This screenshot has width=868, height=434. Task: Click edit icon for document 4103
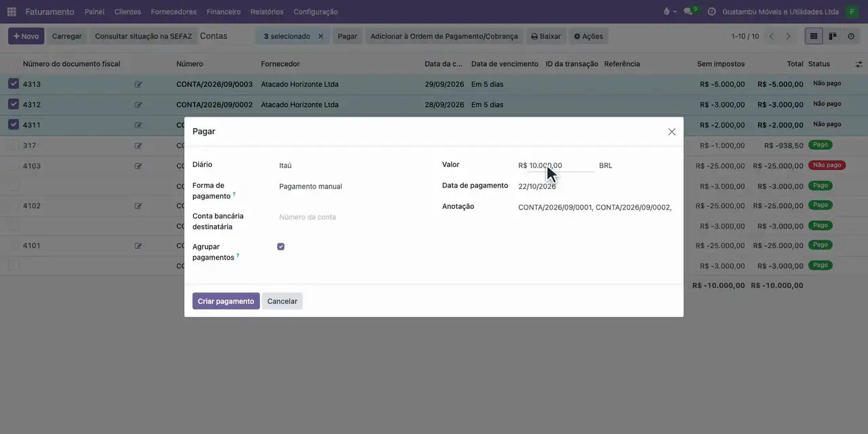click(x=138, y=166)
